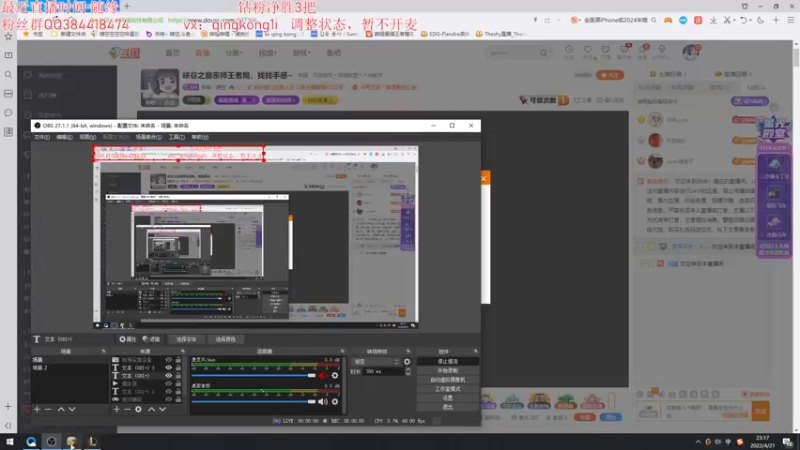The height and width of the screenshot is (450, 800).
Task: Go to the Douyu 鱼吧 tab
Action: [x=334, y=53]
